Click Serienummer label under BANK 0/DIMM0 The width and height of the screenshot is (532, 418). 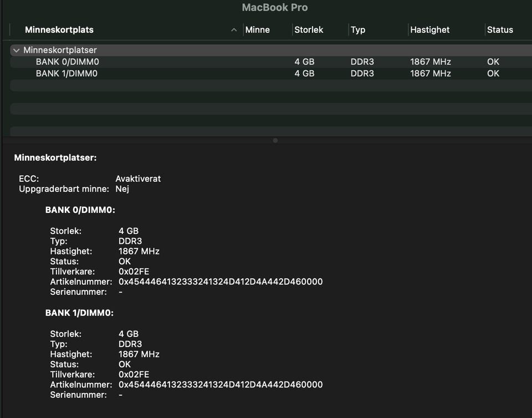point(78,292)
